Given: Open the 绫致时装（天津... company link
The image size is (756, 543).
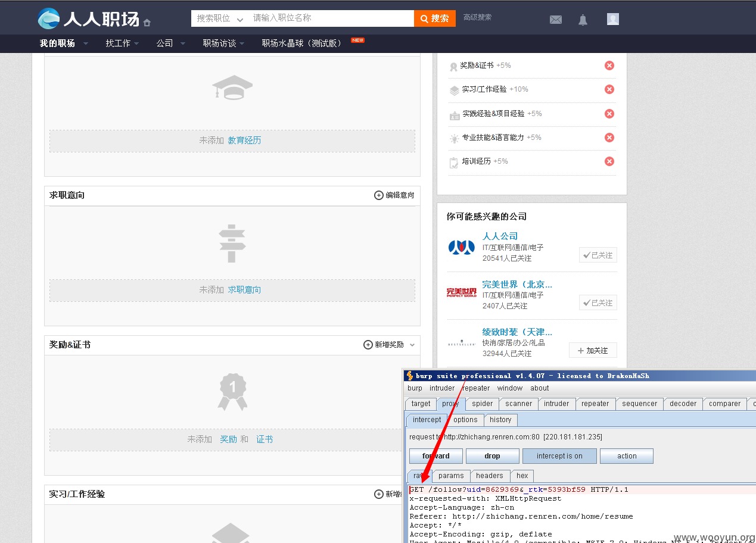Looking at the screenshot, I should [517, 332].
